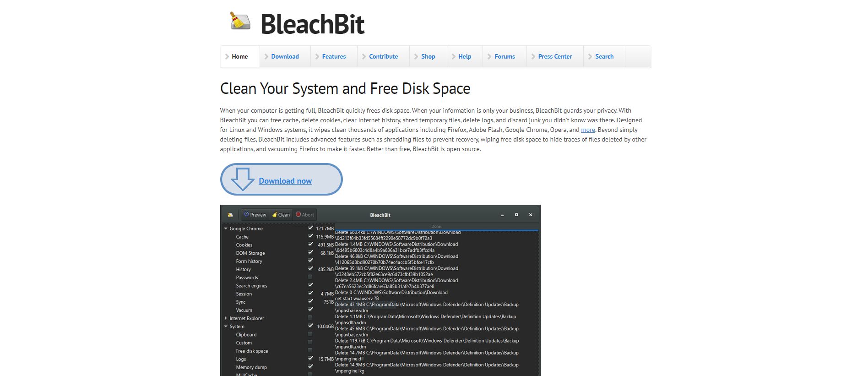Screen dimensions: 868x376
Task: Click the BleachBit broom logo icon
Action: tap(240, 21)
